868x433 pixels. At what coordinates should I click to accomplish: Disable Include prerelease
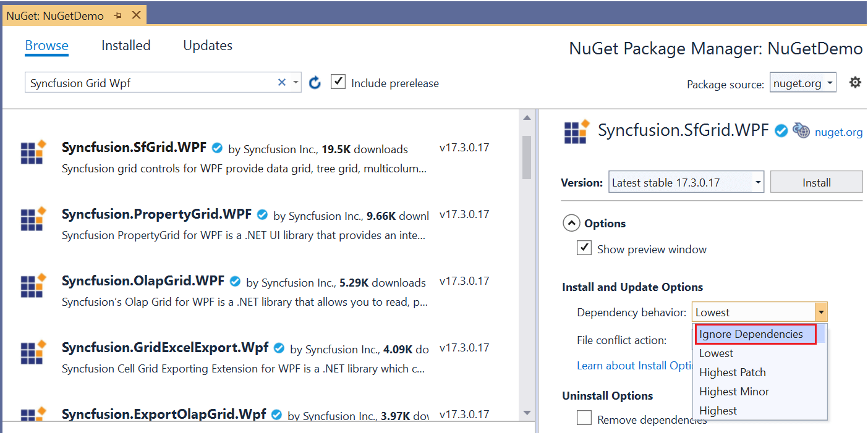point(338,82)
